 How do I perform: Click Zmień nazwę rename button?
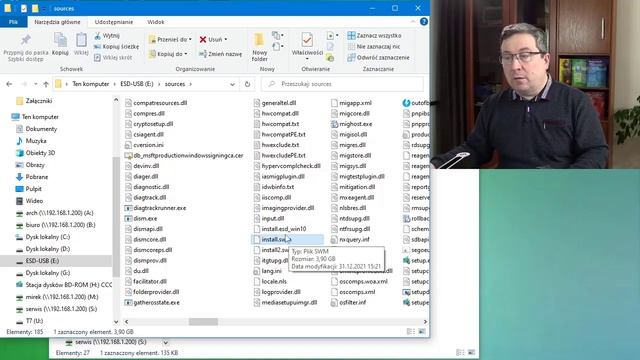click(x=220, y=54)
